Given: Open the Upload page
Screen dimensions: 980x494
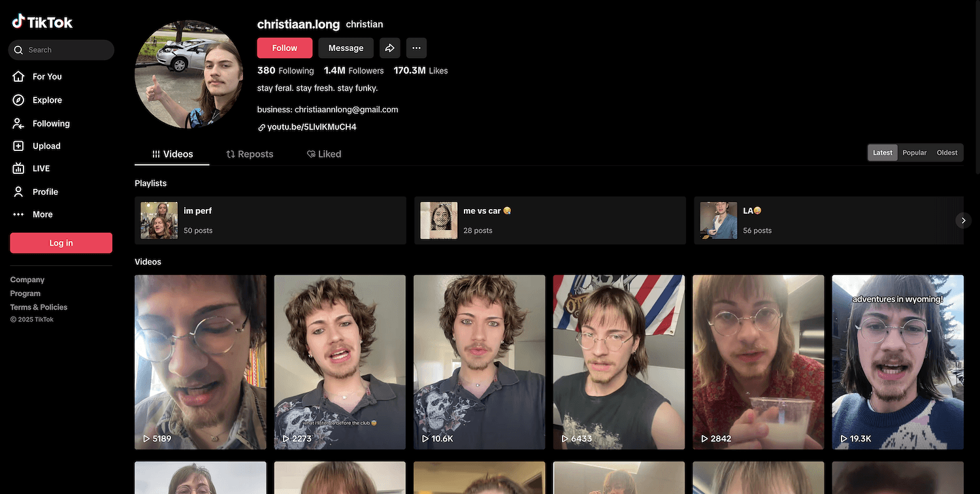Looking at the screenshot, I should 46,146.
